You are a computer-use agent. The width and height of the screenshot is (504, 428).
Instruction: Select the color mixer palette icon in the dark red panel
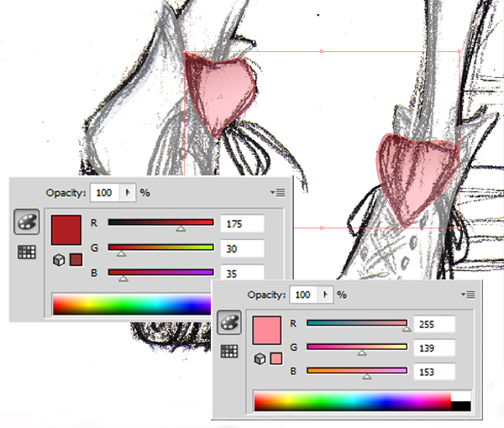tap(26, 222)
